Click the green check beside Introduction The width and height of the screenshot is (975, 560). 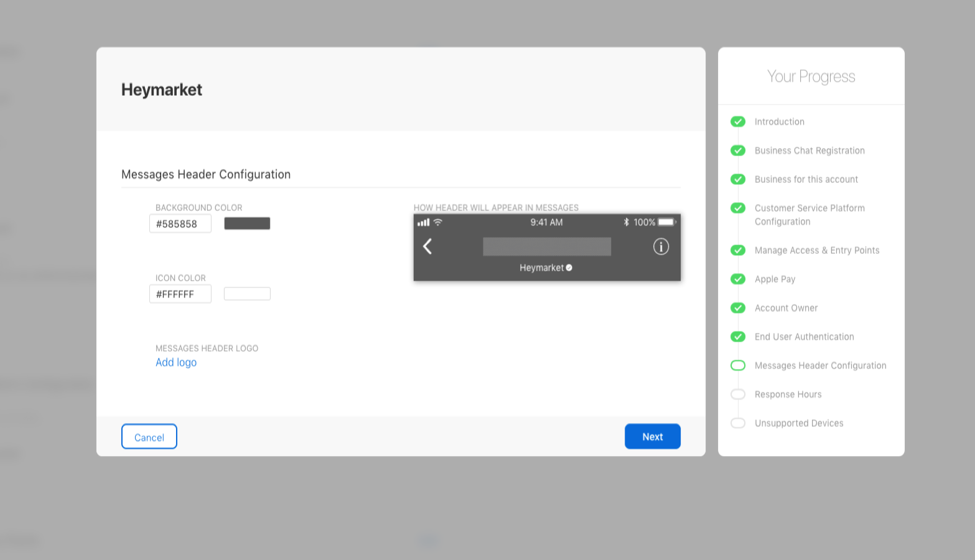click(738, 121)
